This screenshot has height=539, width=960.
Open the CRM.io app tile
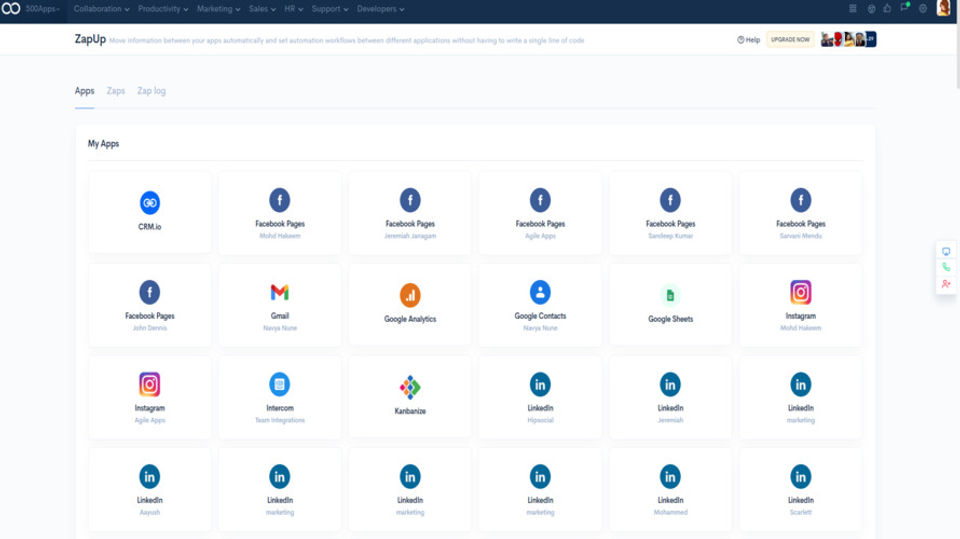[149, 213]
